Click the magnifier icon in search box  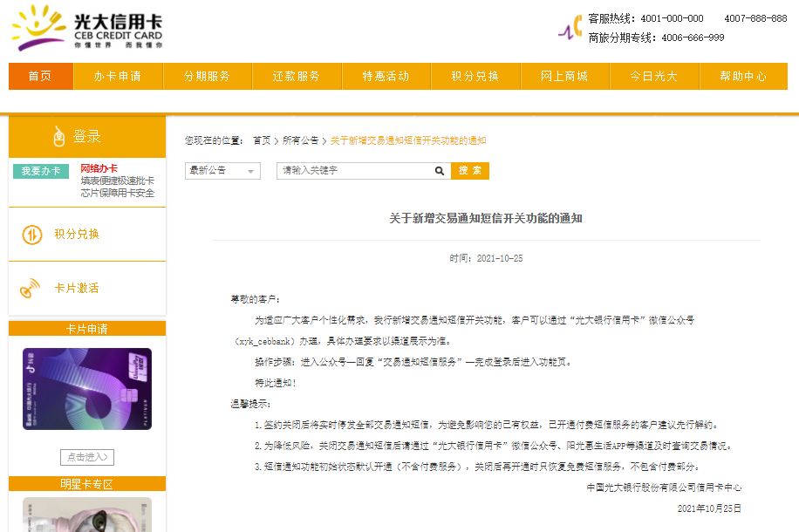(x=440, y=171)
